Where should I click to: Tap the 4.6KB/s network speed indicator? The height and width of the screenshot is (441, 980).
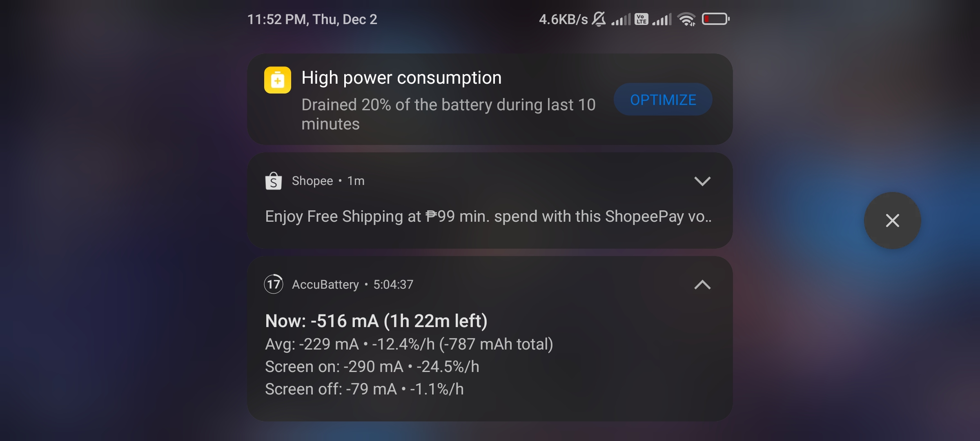(563, 19)
